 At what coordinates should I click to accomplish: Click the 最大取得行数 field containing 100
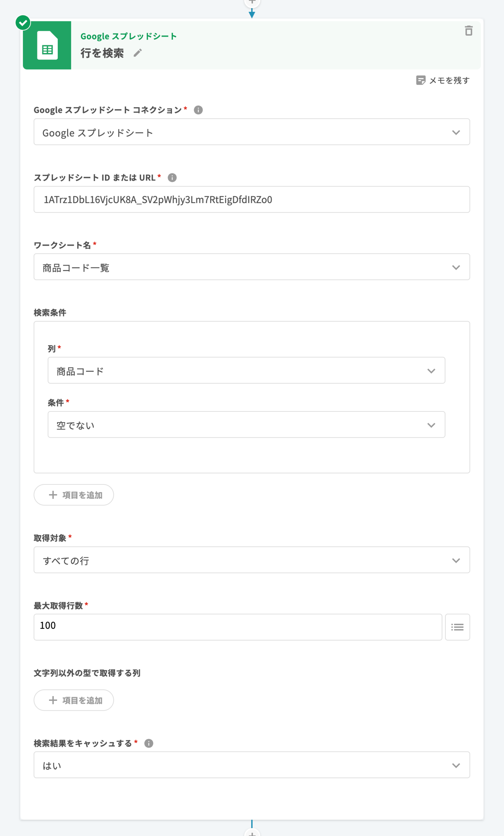coord(237,627)
